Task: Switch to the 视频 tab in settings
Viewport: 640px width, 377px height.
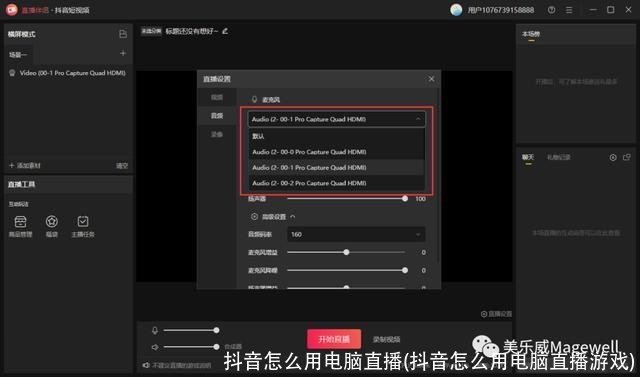Action: [x=217, y=97]
